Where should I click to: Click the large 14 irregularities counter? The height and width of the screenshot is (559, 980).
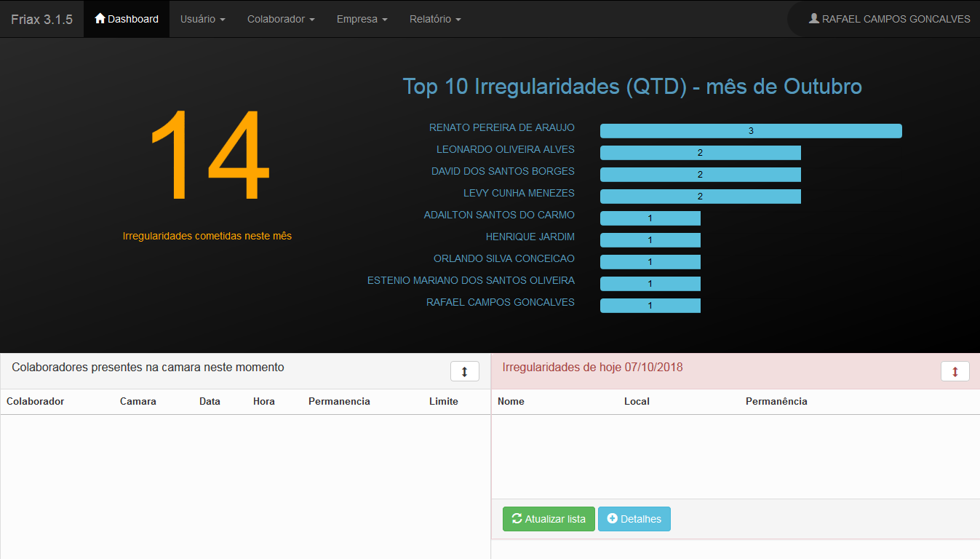(x=207, y=156)
